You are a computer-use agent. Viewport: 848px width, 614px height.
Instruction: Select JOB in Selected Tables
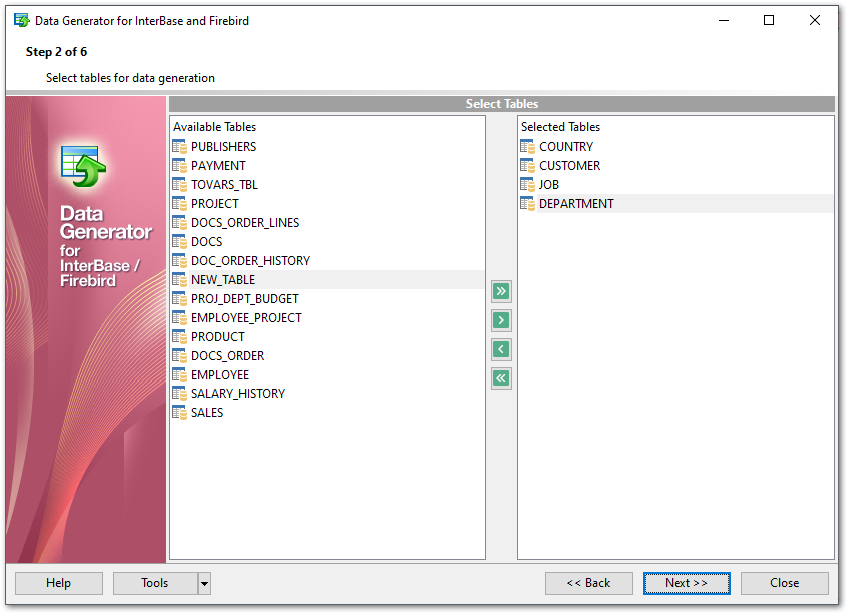[548, 184]
